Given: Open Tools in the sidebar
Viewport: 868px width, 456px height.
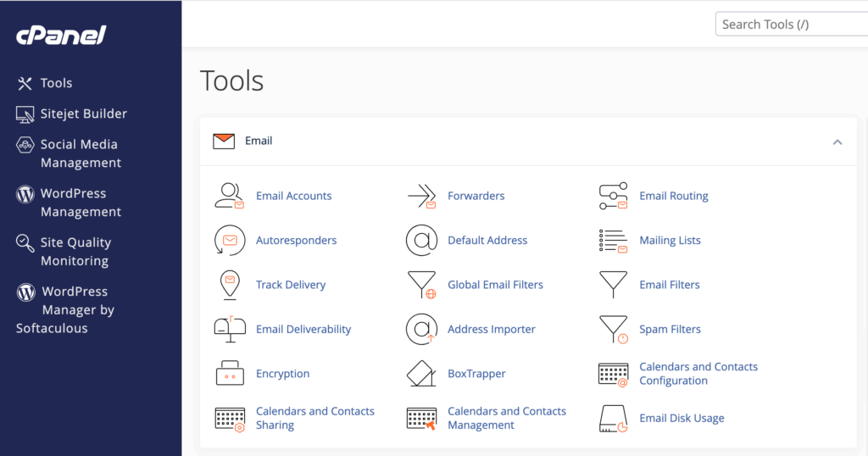Looking at the screenshot, I should coord(56,83).
